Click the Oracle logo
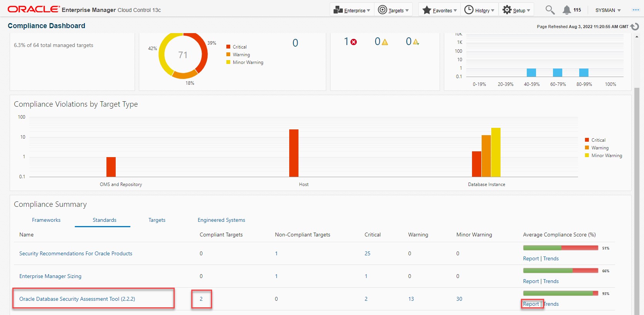Viewport: 644px width, 315px height. [34, 9]
